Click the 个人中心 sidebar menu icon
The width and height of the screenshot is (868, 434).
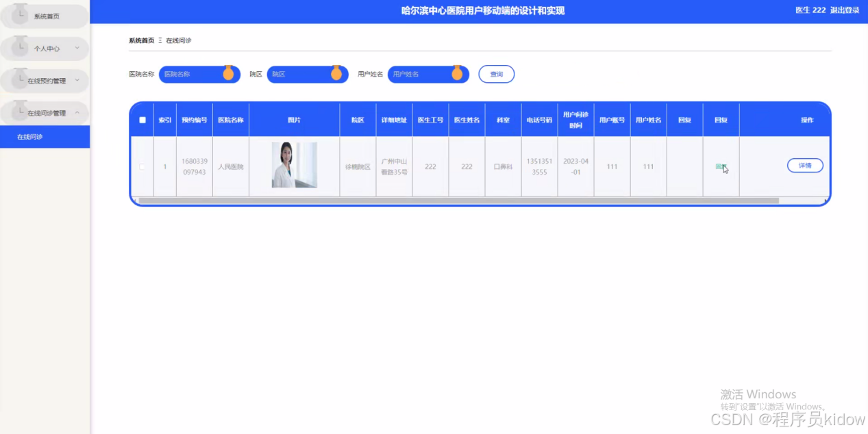pyautogui.click(x=20, y=48)
